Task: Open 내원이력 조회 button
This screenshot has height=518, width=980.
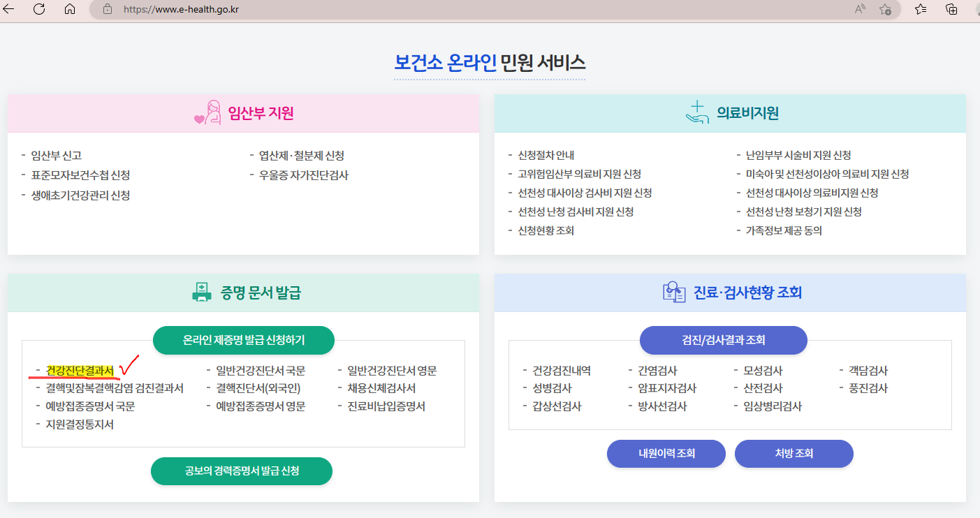Action: 666,454
